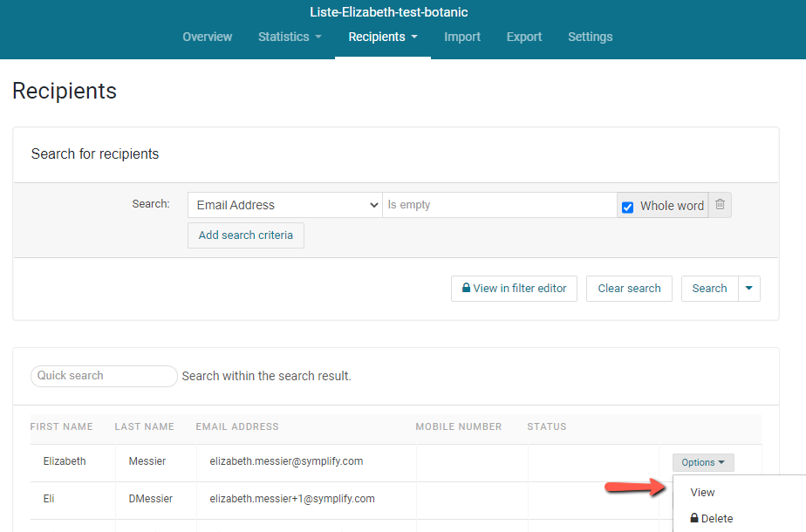Run the Search button
The height and width of the screenshot is (532, 806).
[x=709, y=289]
